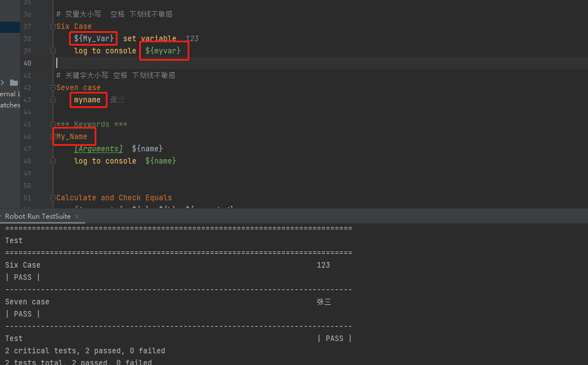The image size is (588, 365).
Task: Click the ${myvar} variable on line 39
Action: tap(163, 51)
